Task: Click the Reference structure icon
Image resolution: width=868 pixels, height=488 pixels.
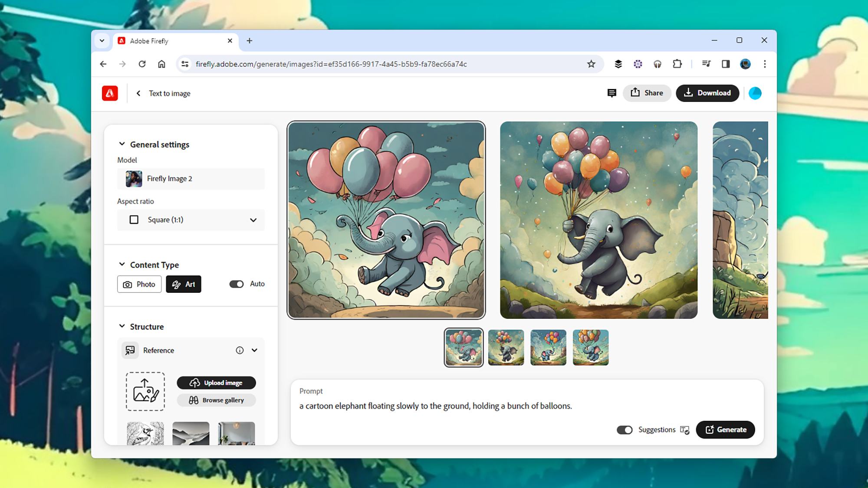Action: [x=130, y=350]
